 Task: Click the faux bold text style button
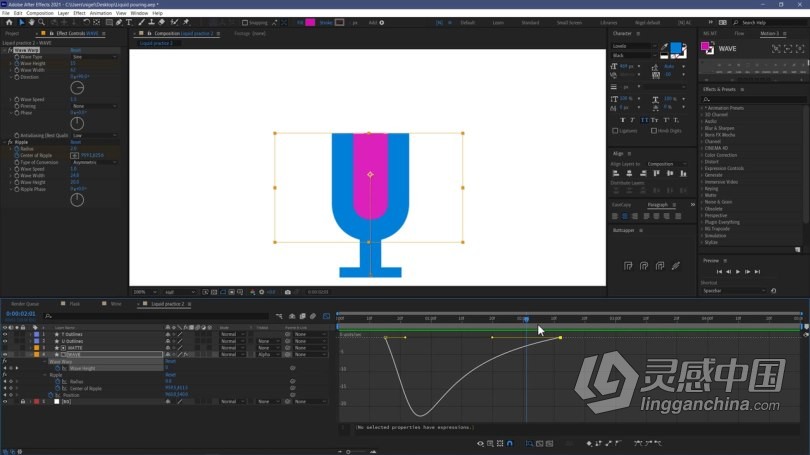tap(622, 120)
